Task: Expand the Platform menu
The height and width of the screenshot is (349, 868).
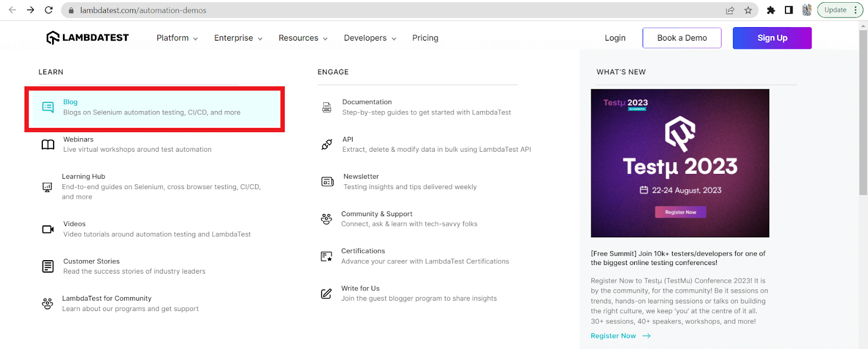Action: (177, 38)
